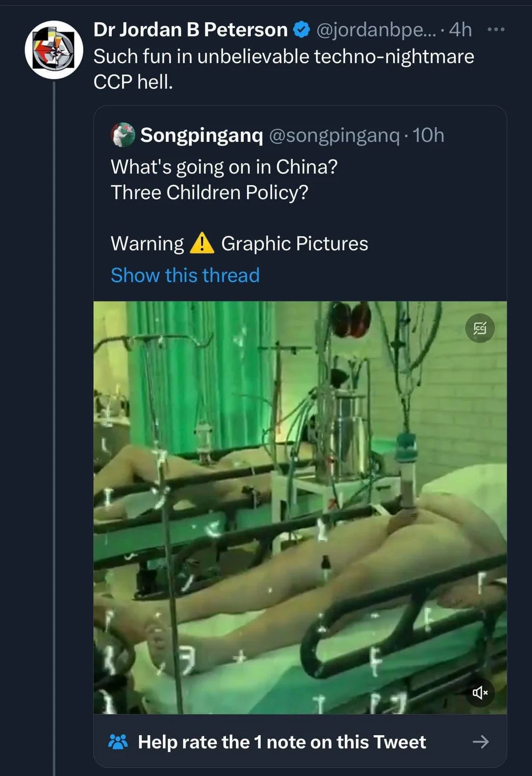Click "Help rate the 1 note on this Tweet"
The image size is (532, 776).
282,742
